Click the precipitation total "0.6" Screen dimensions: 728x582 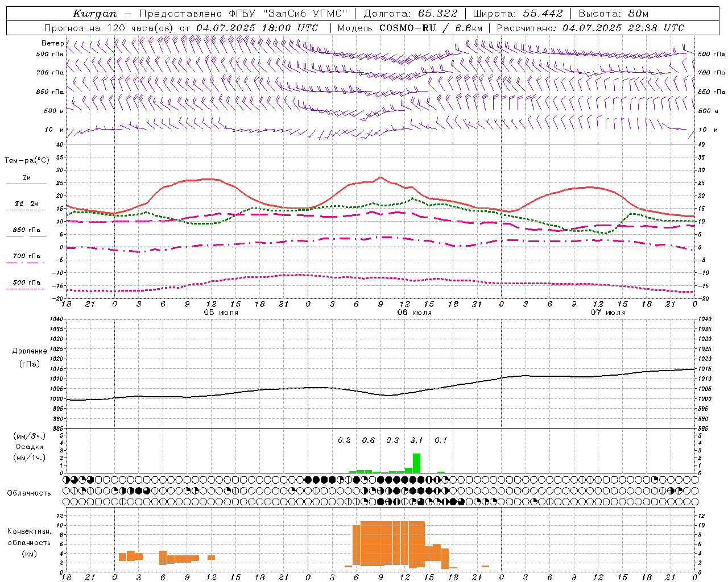click(369, 440)
